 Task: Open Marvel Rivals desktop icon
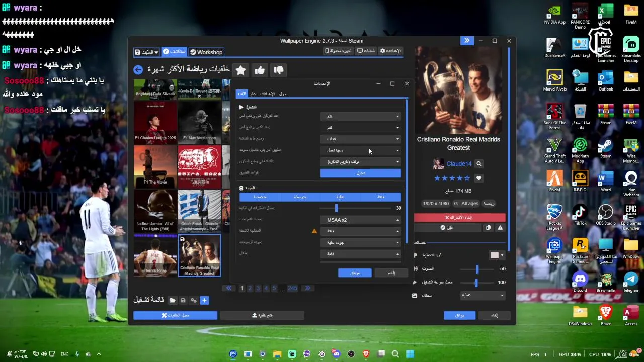[x=554, y=81]
